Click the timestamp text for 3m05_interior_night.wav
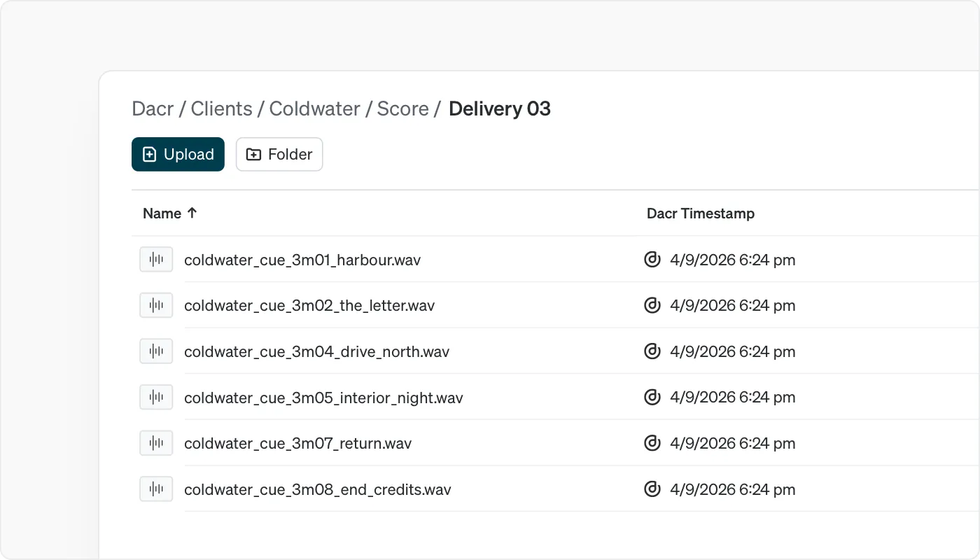Image resolution: width=980 pixels, height=560 pixels. [x=733, y=398]
